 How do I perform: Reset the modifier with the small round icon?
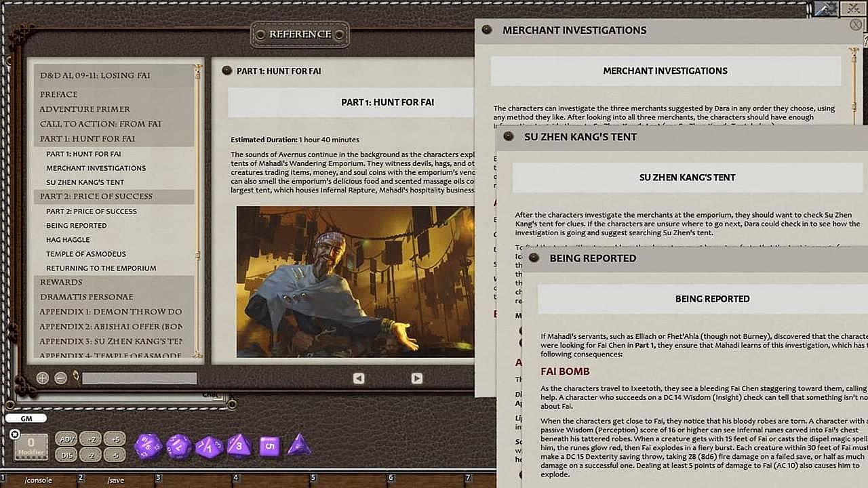(15, 434)
